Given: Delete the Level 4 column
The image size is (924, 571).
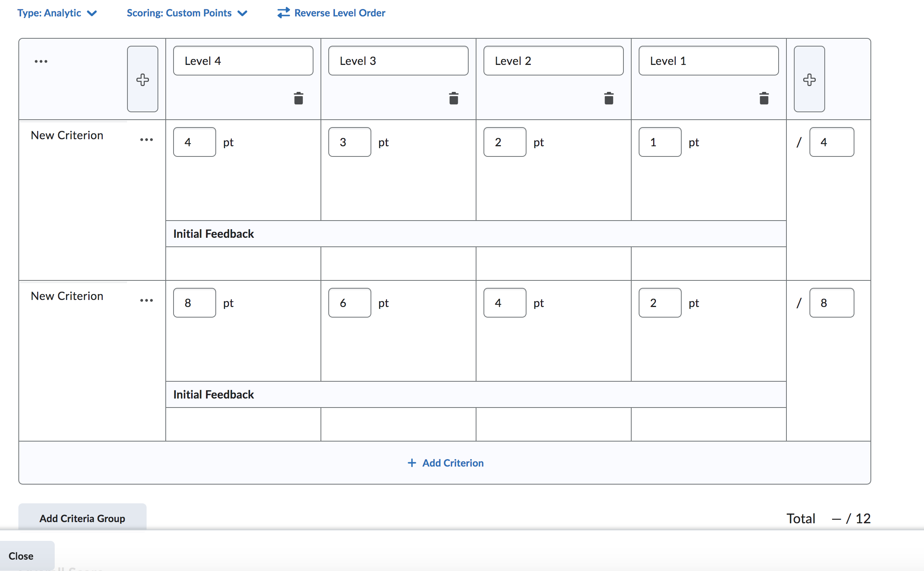Looking at the screenshot, I should [x=298, y=98].
